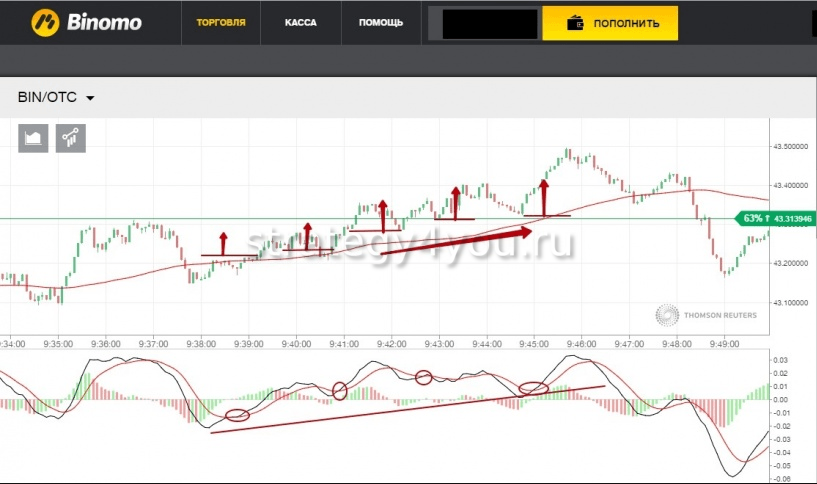The width and height of the screenshot is (817, 484).
Task: Click the 43.313946 current price label
Action: [x=793, y=218]
